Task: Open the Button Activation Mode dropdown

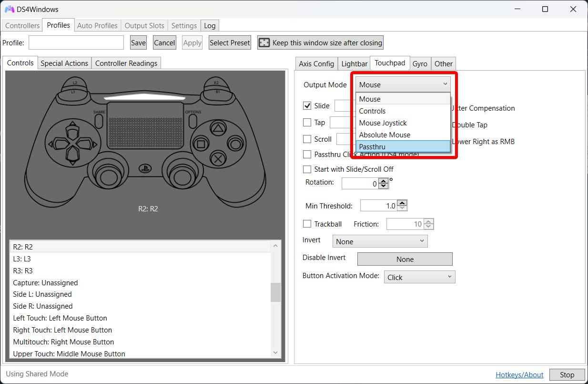Action: [x=420, y=277]
